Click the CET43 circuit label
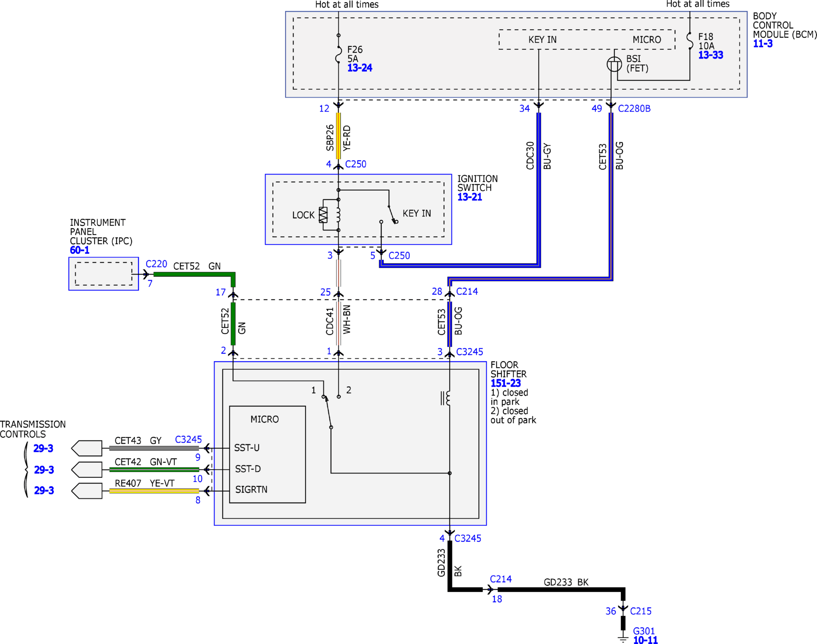 click(128, 441)
